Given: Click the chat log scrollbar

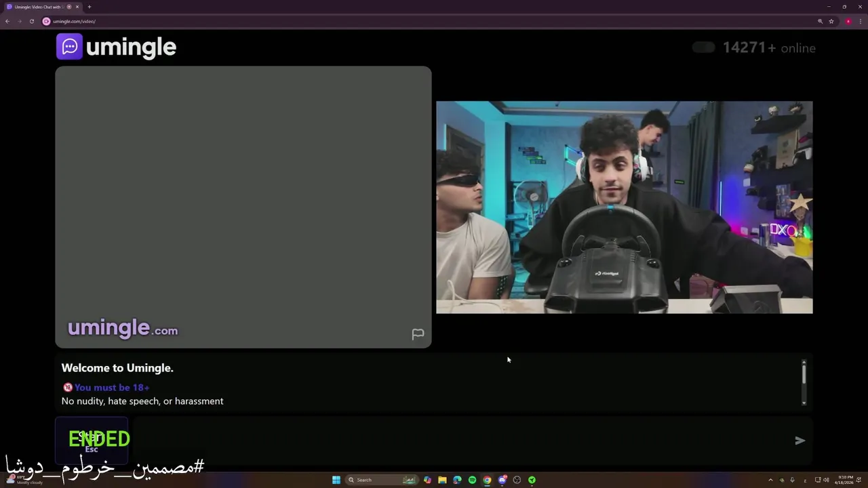Looking at the screenshot, I should [804, 382].
